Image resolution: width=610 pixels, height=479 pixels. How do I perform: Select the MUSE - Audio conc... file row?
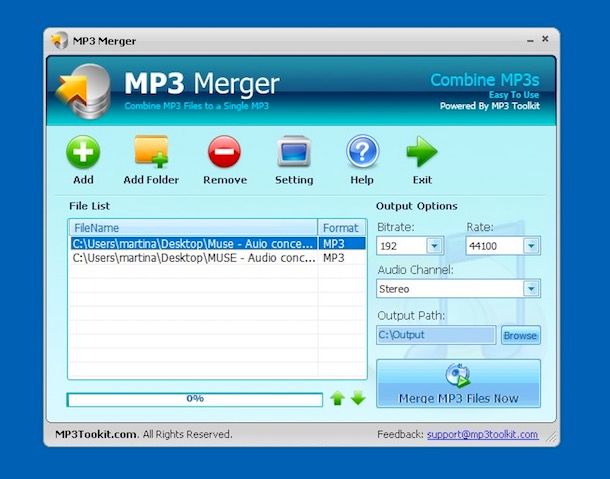click(x=218, y=258)
